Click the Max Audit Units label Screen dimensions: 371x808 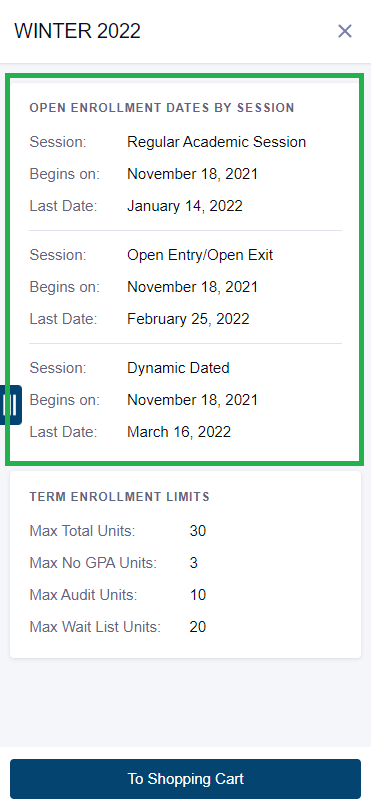point(83,595)
